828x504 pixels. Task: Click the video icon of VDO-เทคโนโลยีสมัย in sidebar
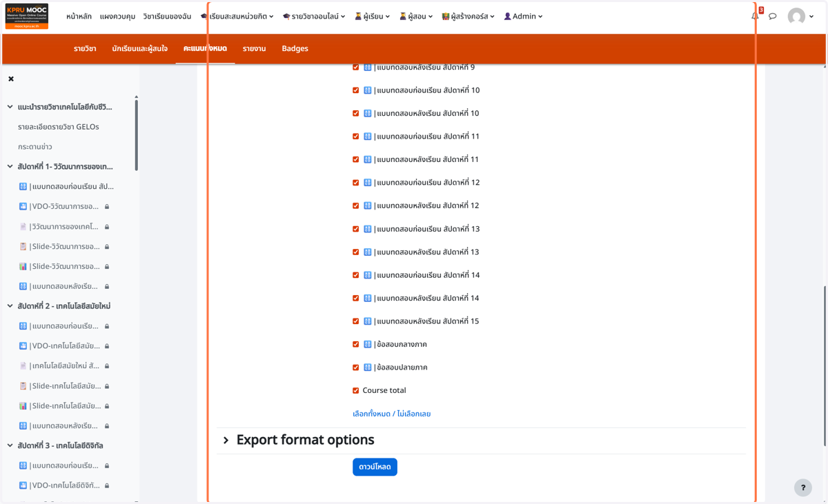tap(23, 346)
